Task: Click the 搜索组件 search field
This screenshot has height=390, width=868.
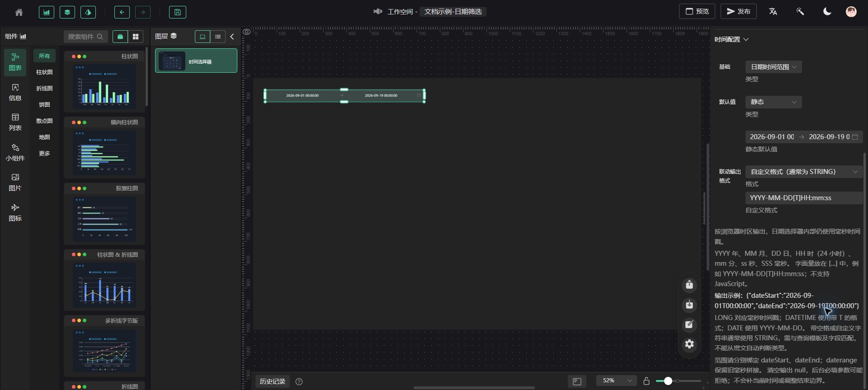Action: point(85,37)
